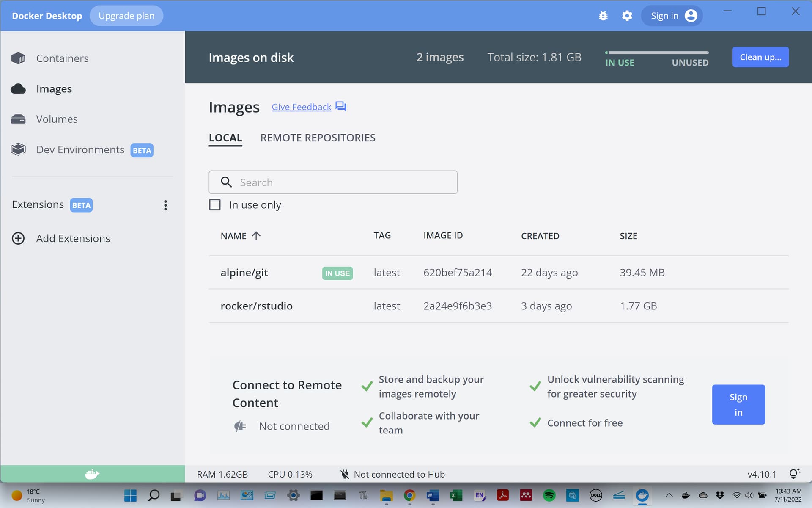
Task: Launch Spotify from the taskbar
Action: pyautogui.click(x=549, y=495)
